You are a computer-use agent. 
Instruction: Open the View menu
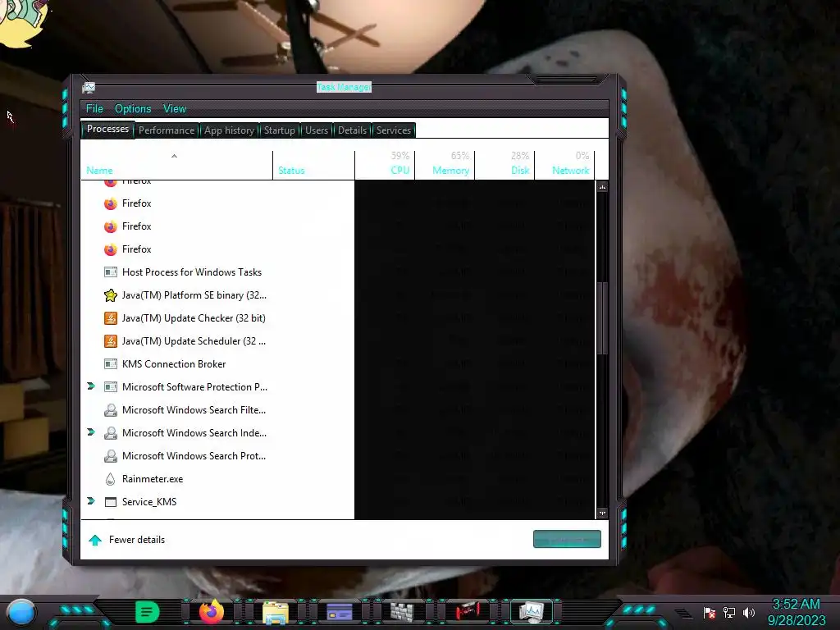[x=175, y=109]
